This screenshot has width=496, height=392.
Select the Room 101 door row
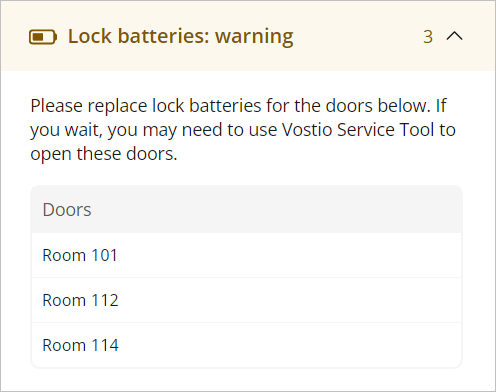[247, 255]
